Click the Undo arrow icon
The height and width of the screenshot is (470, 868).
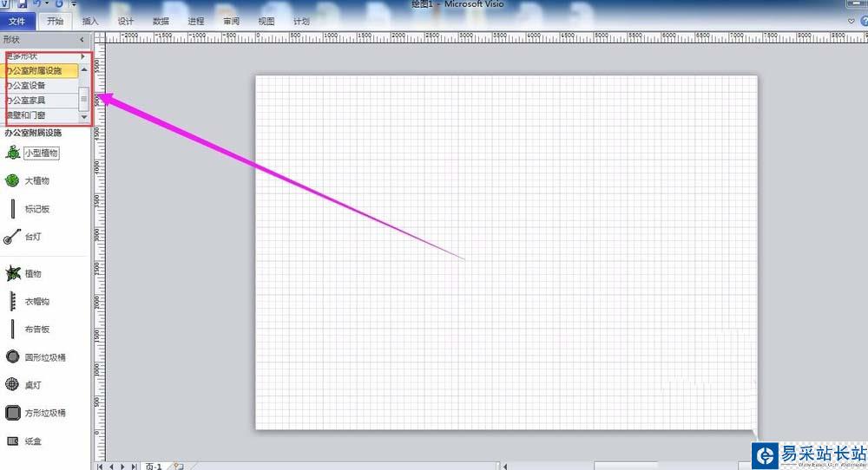(x=37, y=3)
